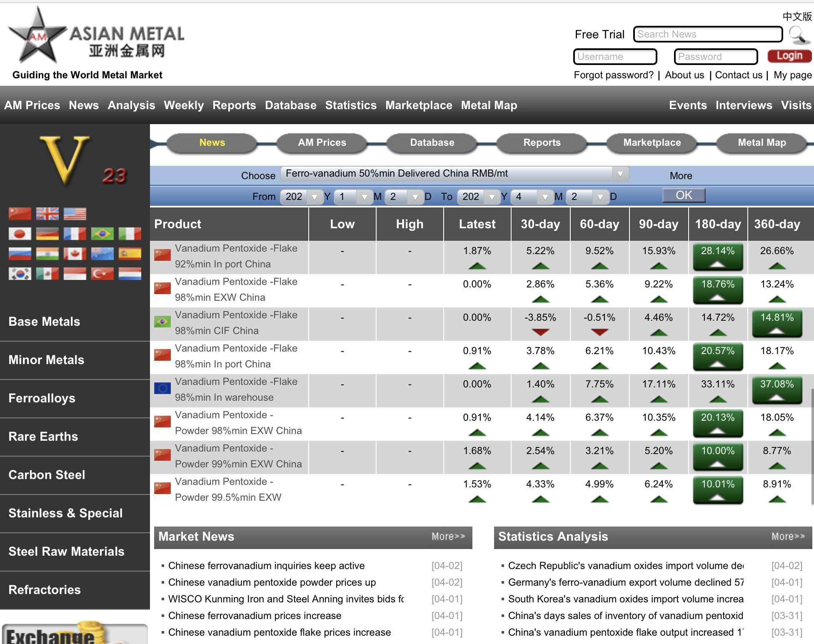
Task: Open 'Chinese ferrovanadium inquiries keep active' news
Action: coord(267,566)
